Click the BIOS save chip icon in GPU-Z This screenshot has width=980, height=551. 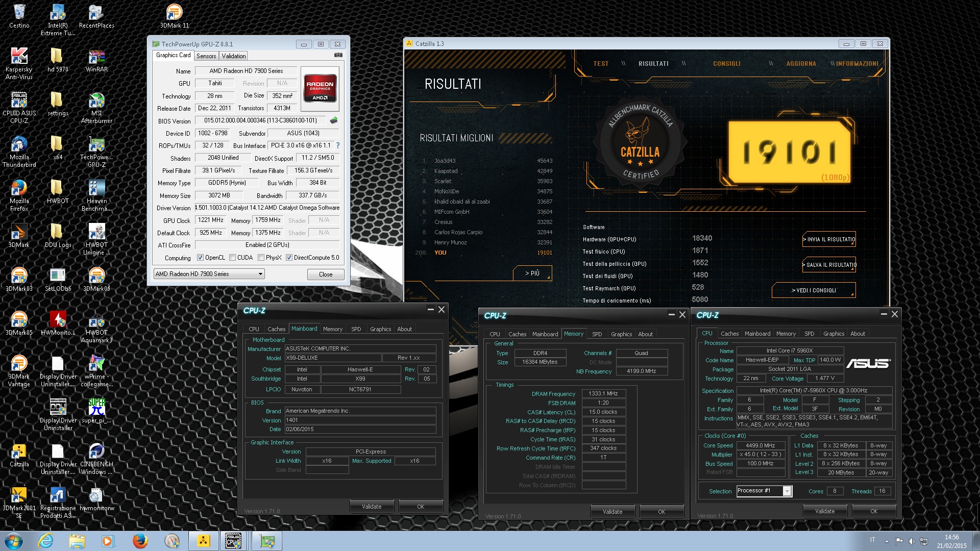(334, 120)
